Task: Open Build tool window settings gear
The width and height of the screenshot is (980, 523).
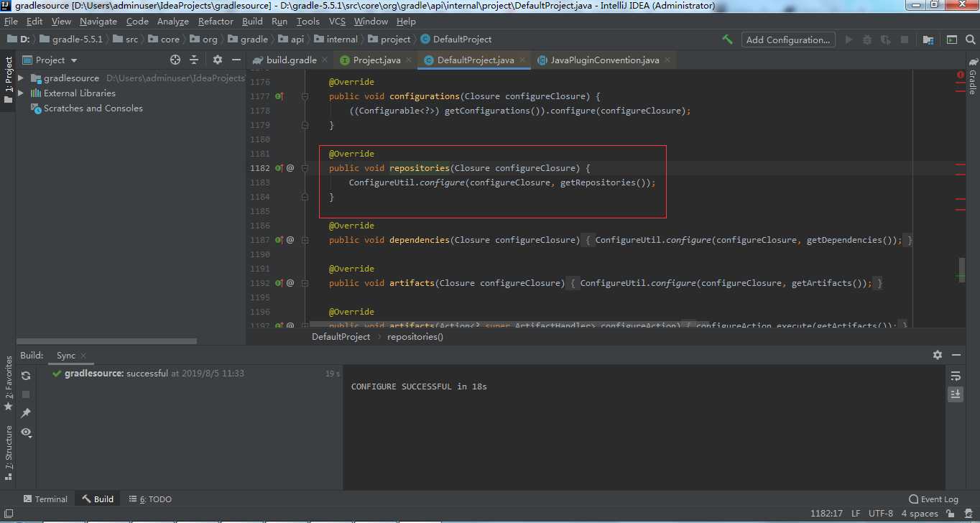Action: click(x=938, y=355)
